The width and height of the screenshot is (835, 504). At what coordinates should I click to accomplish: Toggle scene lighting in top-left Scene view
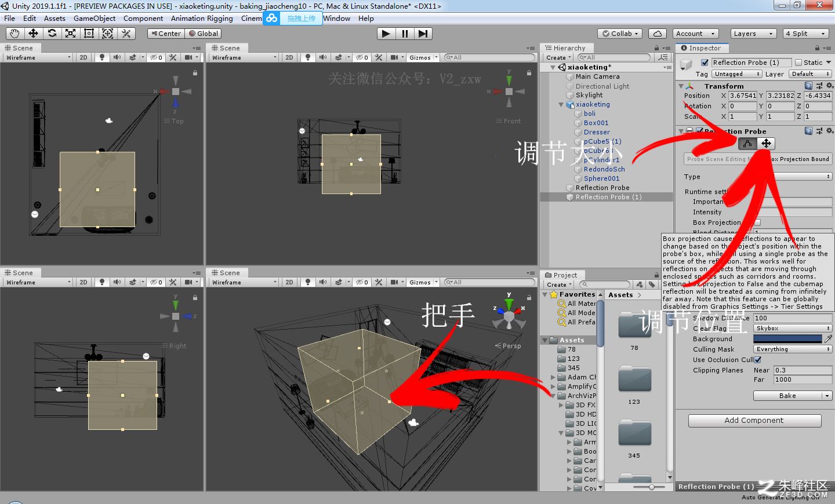tap(102, 57)
